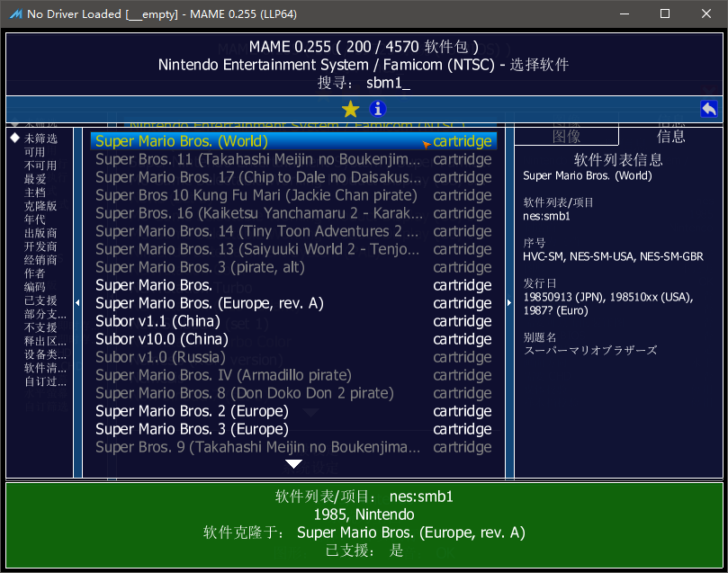
Task: Switch to the 信息 tab
Action: pos(670,137)
